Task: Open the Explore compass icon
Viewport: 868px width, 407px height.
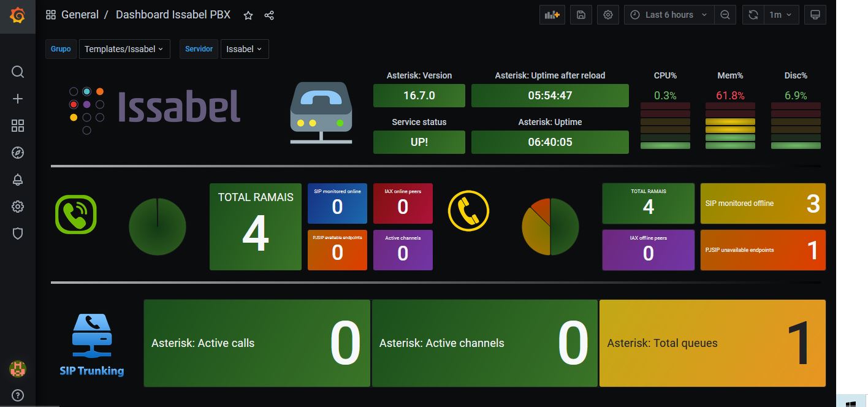Action: (18, 153)
